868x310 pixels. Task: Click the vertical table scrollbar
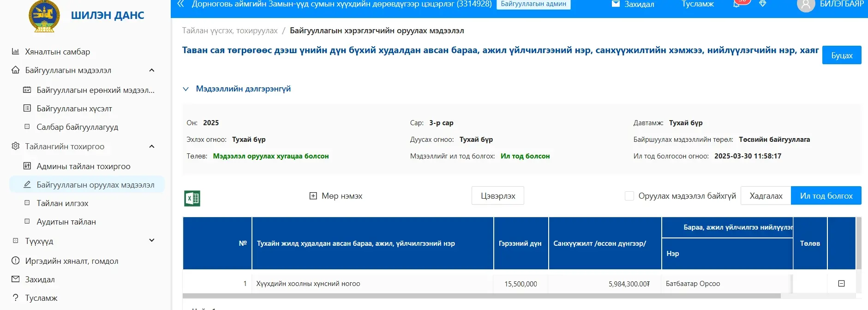point(859,243)
